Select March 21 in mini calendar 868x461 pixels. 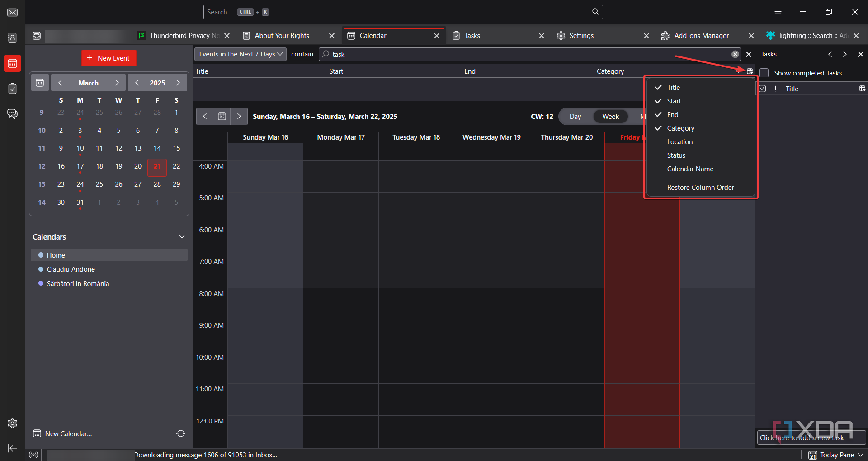[157, 166]
